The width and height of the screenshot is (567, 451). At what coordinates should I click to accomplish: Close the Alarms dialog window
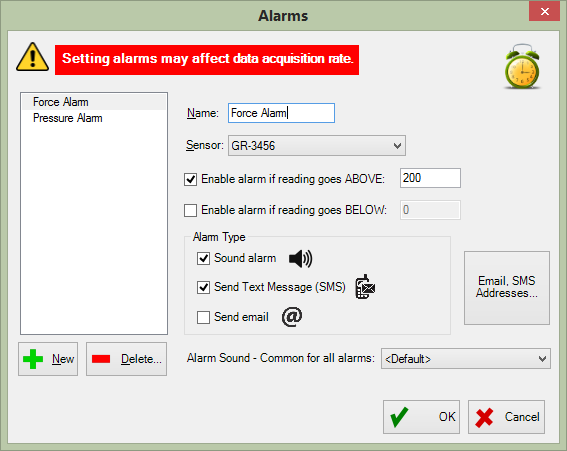545,12
